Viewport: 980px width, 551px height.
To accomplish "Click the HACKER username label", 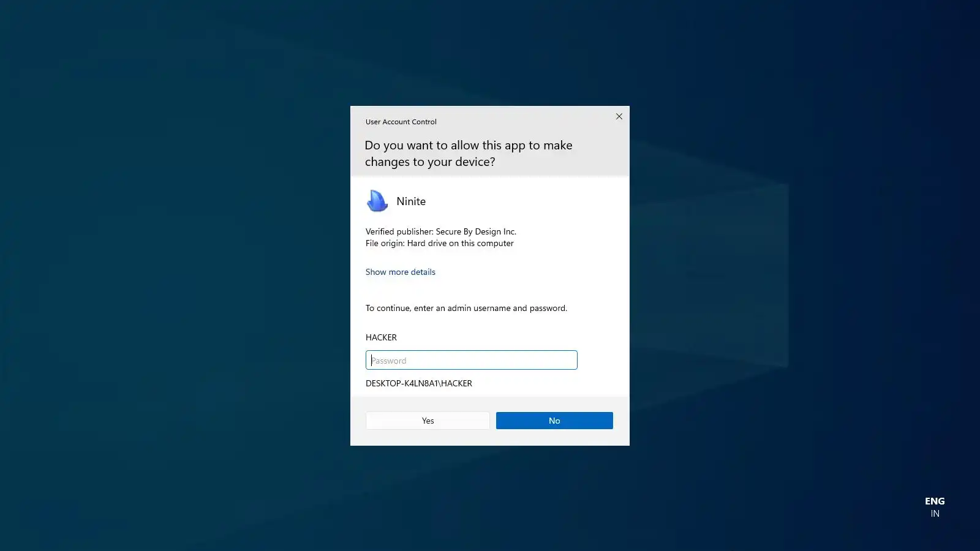I will [x=381, y=337].
